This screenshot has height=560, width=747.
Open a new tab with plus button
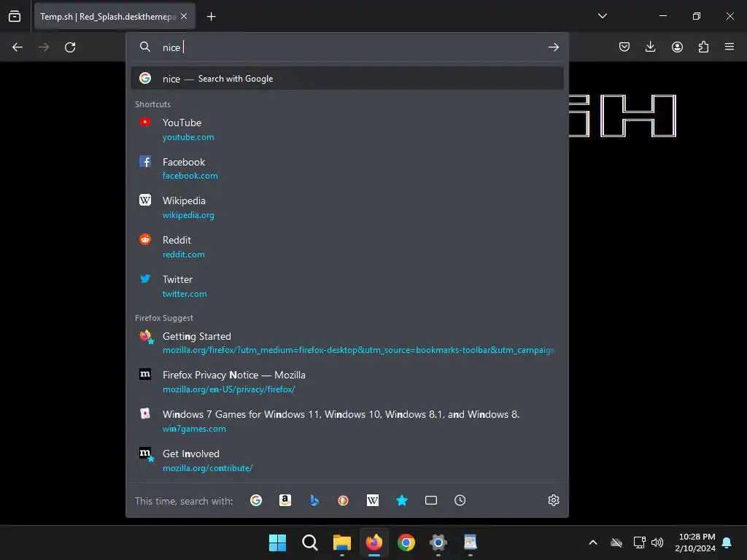pyautogui.click(x=211, y=17)
